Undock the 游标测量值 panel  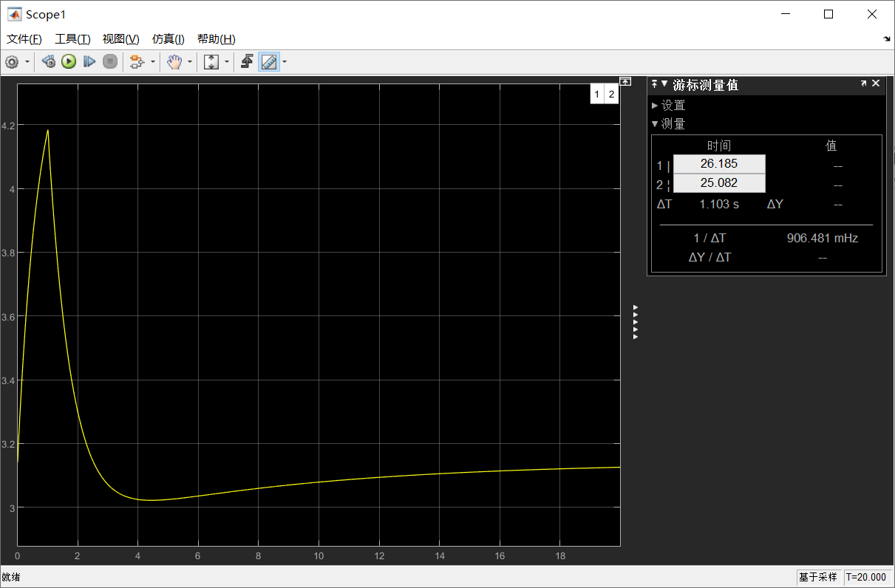[x=863, y=83]
